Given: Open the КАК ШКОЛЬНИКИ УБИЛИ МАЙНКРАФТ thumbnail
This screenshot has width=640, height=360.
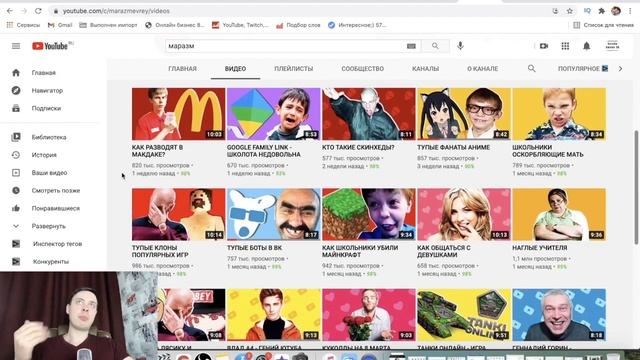Looking at the screenshot, I should tap(369, 214).
